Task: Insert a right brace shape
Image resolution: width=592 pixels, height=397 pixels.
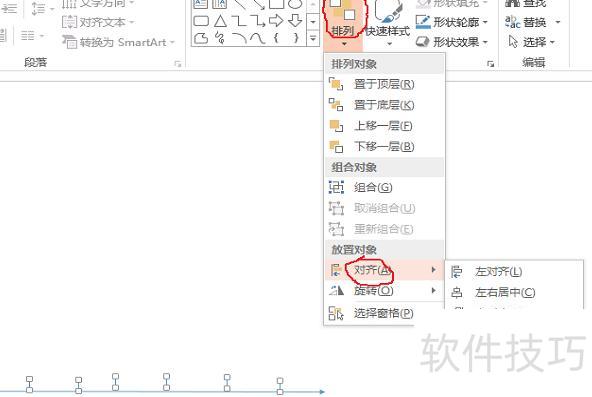Action: [296, 38]
